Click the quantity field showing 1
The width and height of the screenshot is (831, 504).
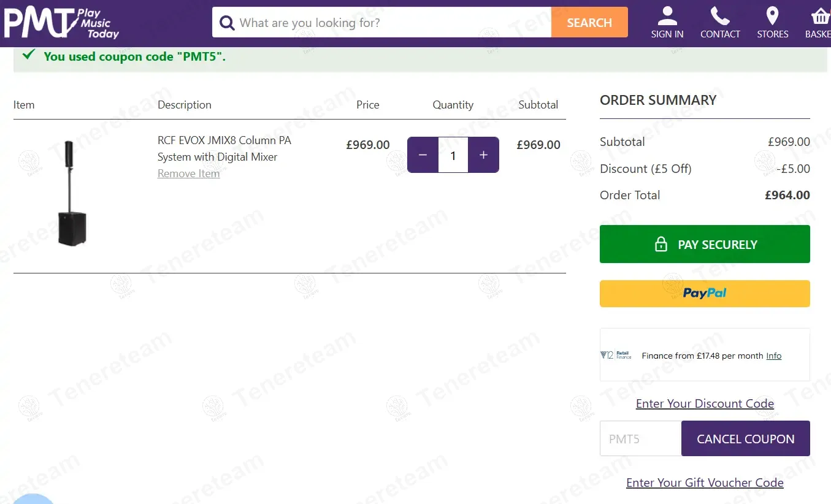point(453,155)
